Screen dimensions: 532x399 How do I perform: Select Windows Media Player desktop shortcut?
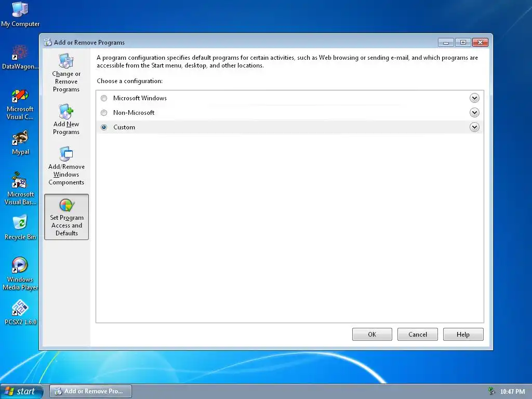tap(20, 273)
